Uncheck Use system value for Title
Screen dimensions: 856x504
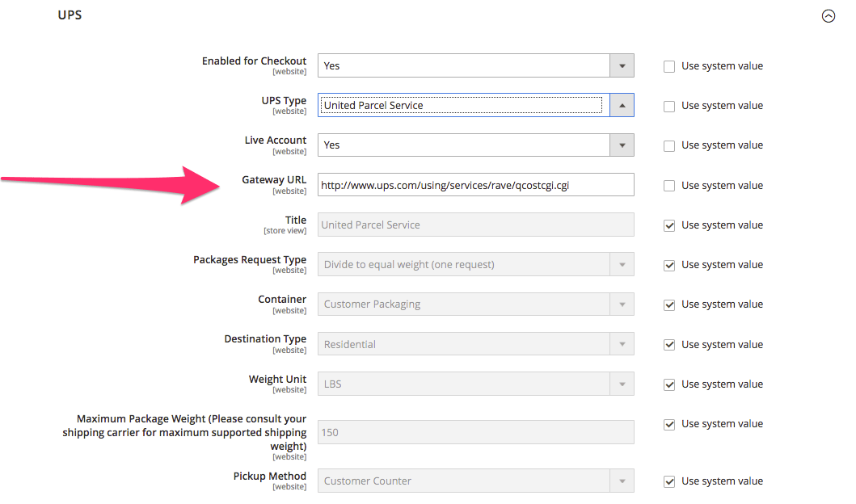[669, 226]
